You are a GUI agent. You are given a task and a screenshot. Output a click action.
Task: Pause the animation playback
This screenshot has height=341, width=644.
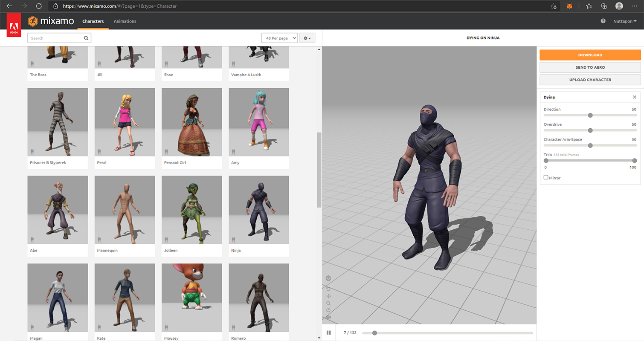click(x=329, y=333)
